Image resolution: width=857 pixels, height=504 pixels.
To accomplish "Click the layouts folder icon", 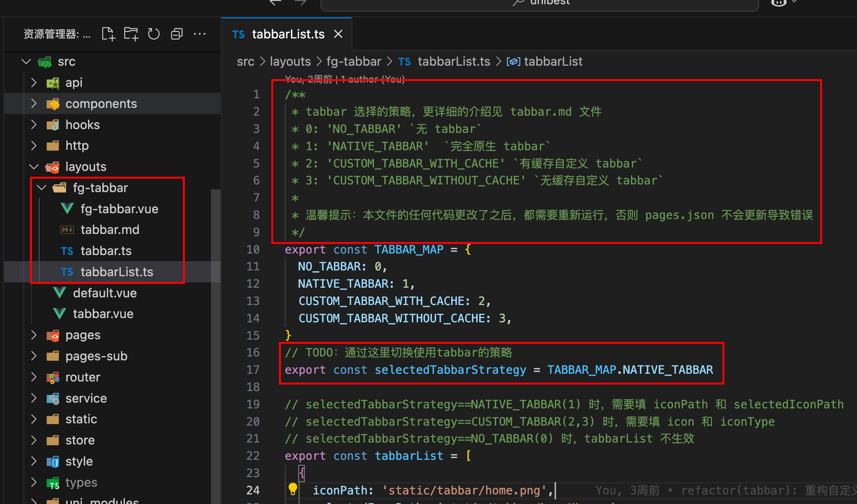I will click(x=53, y=167).
